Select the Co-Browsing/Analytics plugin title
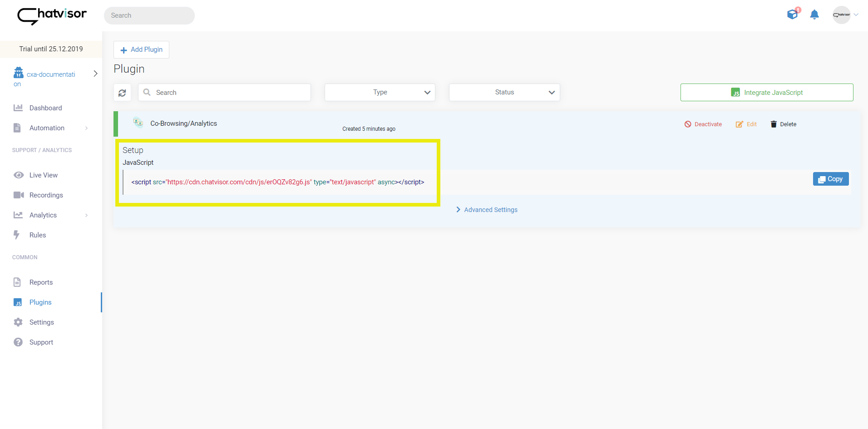Image resolution: width=868 pixels, height=429 pixels. point(183,123)
